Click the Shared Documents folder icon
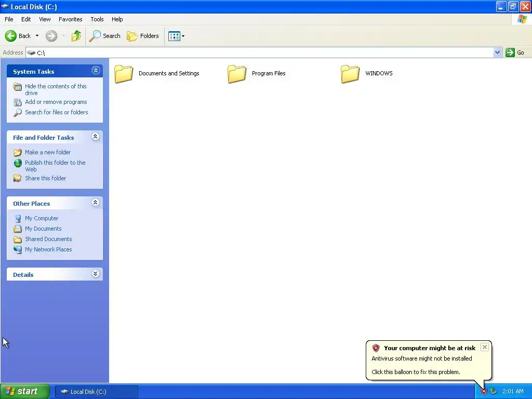532x399 pixels. [x=18, y=240]
